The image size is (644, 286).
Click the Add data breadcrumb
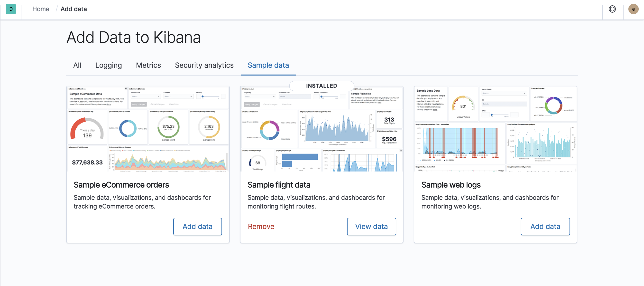(x=74, y=9)
